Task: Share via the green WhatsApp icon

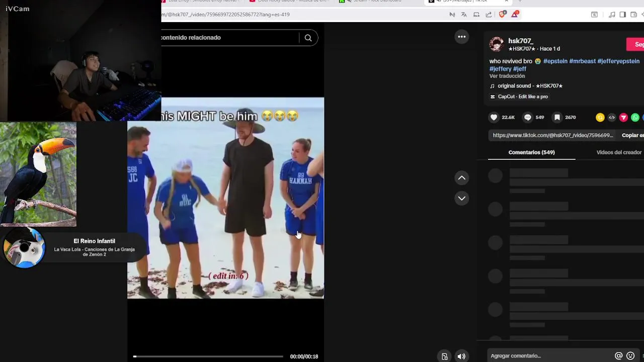Action: click(635, 117)
